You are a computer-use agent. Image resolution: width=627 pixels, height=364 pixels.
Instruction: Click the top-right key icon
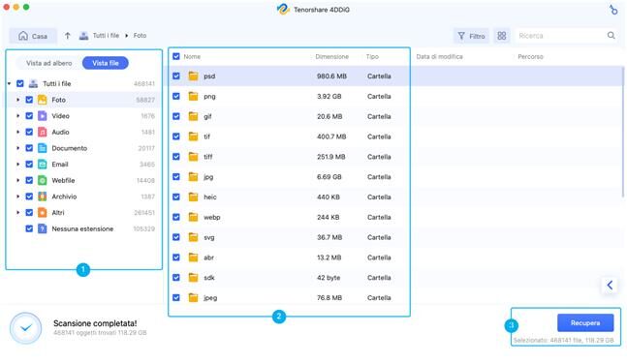(613, 10)
